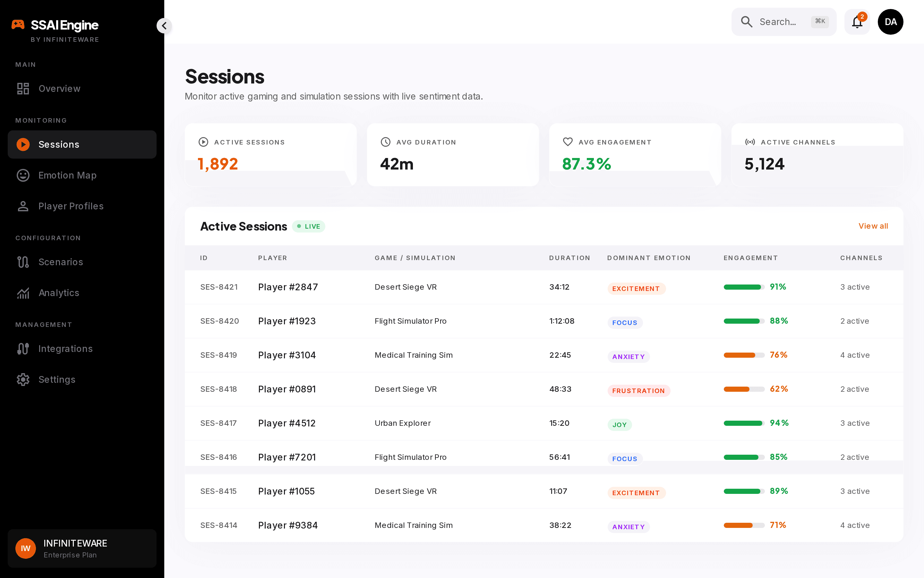Click session ID SES-8421
The width and height of the screenshot is (924, 578).
219,287
